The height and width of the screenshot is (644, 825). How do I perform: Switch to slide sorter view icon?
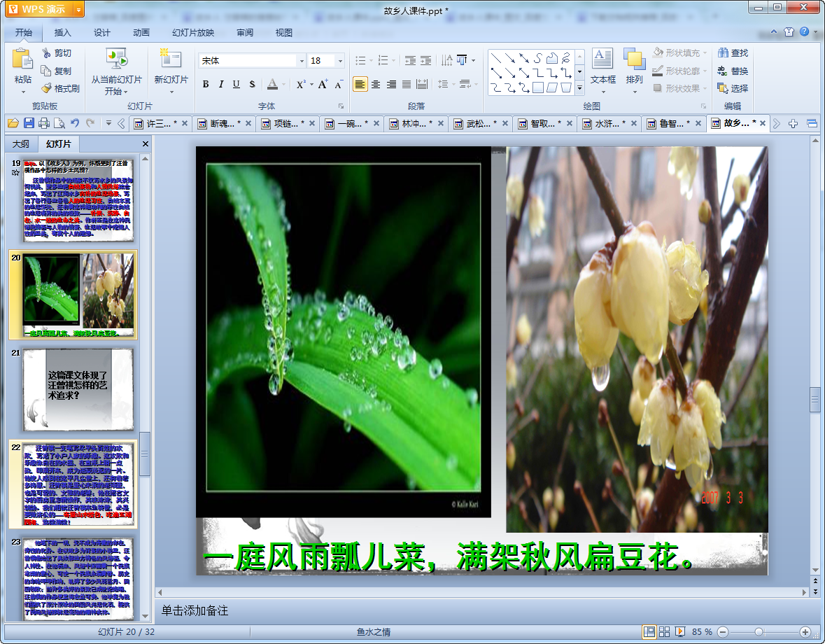click(665, 632)
